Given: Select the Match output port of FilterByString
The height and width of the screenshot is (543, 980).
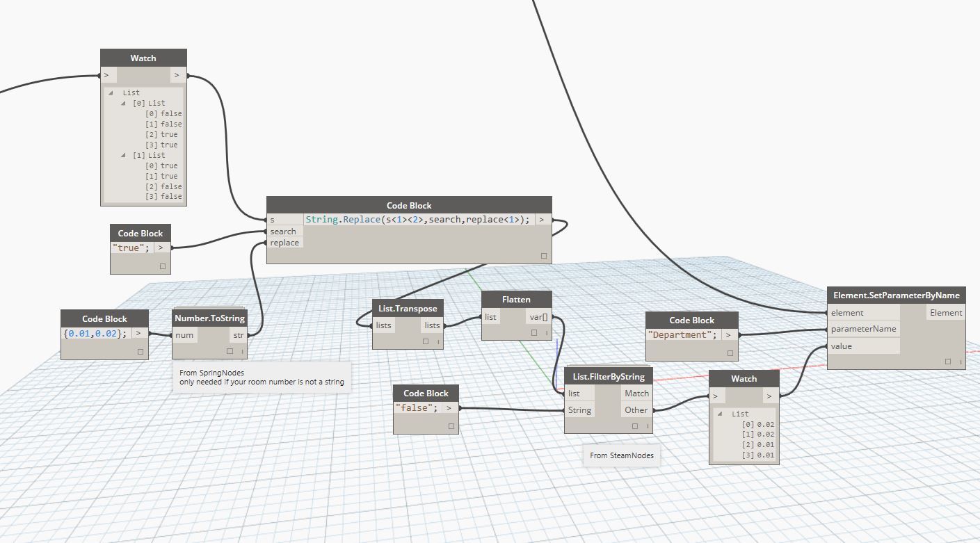Looking at the screenshot, I should pos(636,394).
